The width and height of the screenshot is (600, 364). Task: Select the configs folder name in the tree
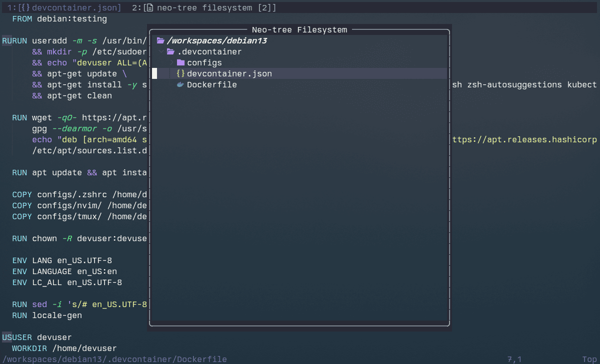click(204, 63)
